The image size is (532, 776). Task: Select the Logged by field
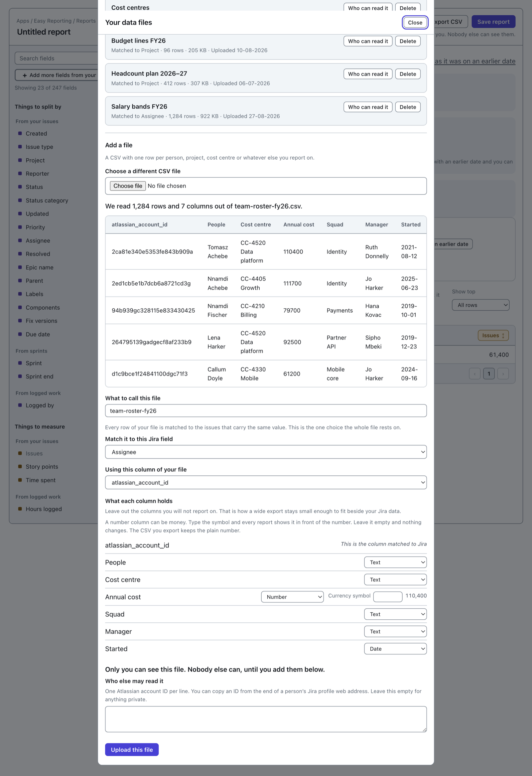[40, 405]
